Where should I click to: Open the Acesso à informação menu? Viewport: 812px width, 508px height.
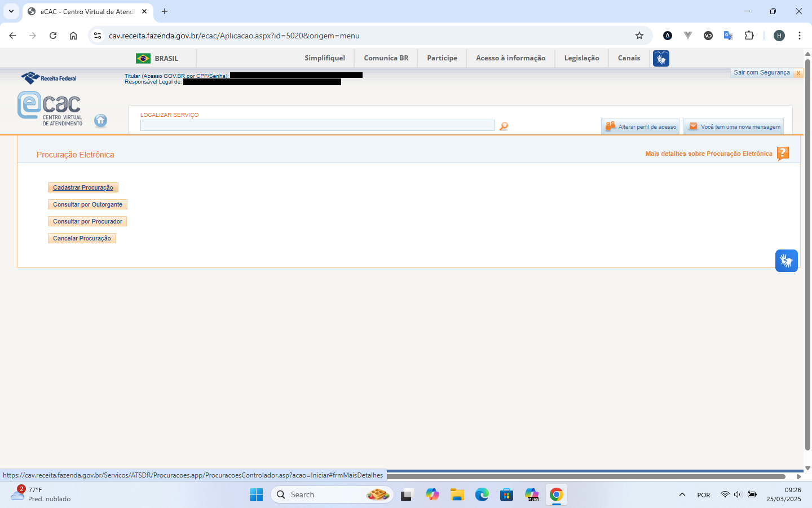pyautogui.click(x=510, y=58)
